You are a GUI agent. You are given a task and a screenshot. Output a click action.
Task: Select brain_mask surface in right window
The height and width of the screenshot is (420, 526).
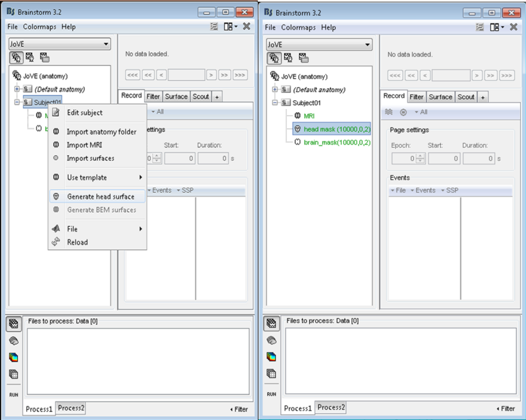tap(337, 142)
